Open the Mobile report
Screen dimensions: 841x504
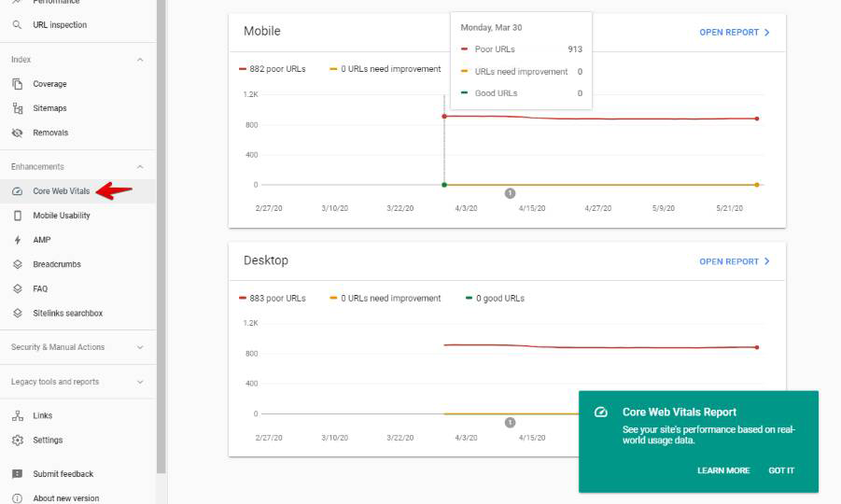(x=735, y=33)
